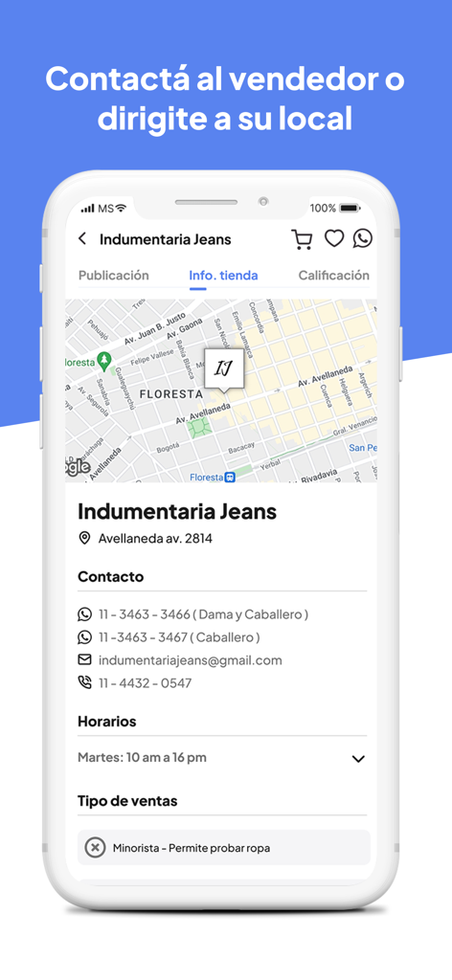The height and width of the screenshot is (980, 452).
Task: Open the shopping cart icon
Action: [302, 238]
